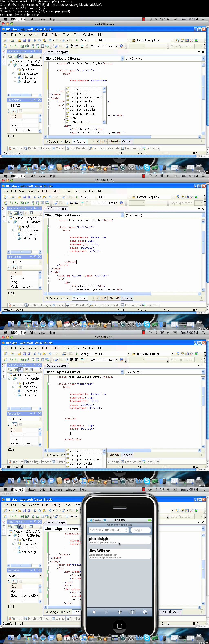
Task: Click auto-hide pin of Solution Explorer, 8:02 PM frame
Action: [x=35, y=51]
